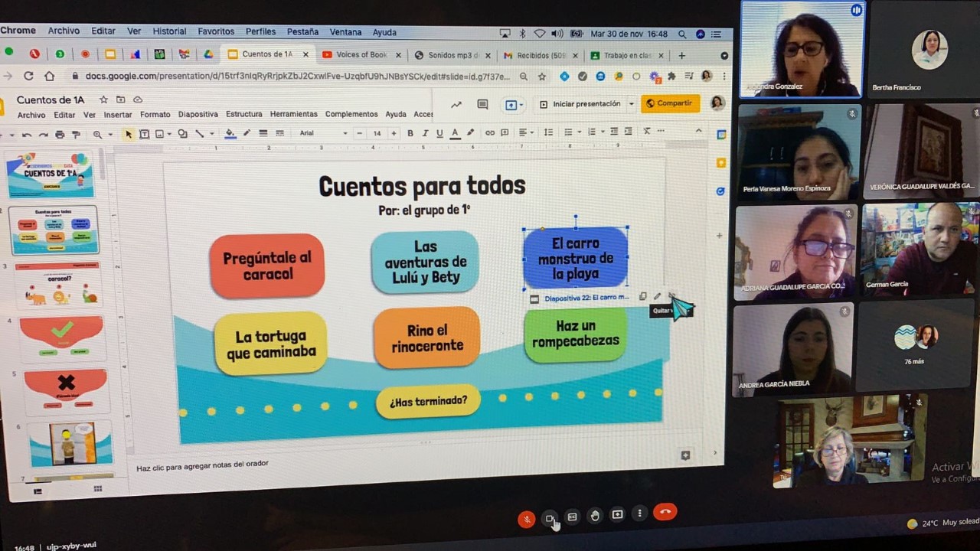Image resolution: width=980 pixels, height=551 pixels.
Task: Open the Insertar menu
Action: click(118, 115)
